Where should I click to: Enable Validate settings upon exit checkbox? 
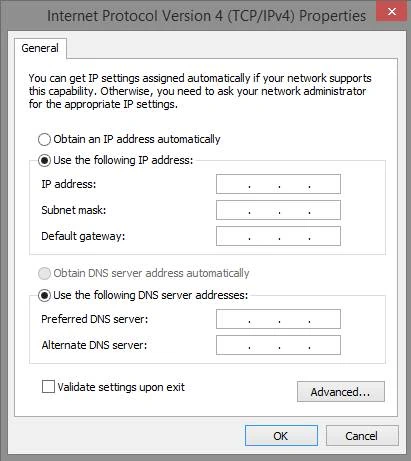48,387
